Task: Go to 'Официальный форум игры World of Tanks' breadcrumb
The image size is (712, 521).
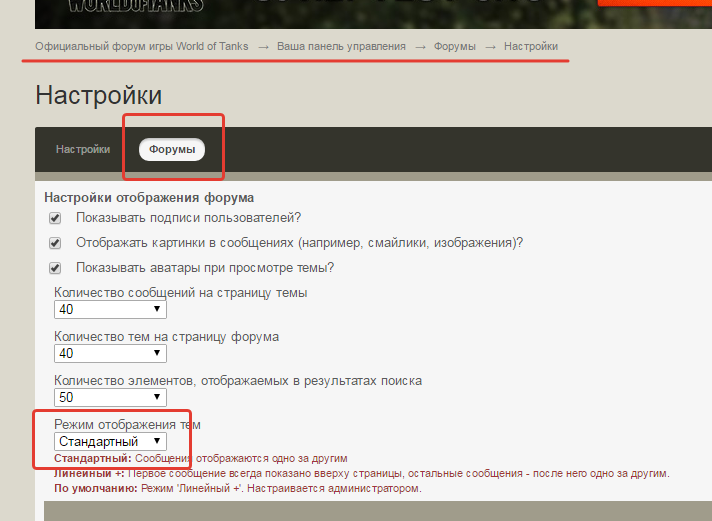Action: 142,46
